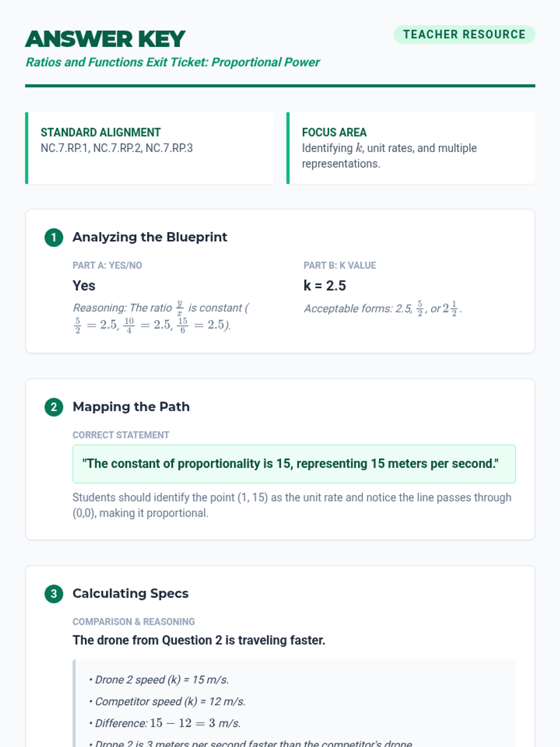Select the NC.7.RP.1, NC.7.RP.2, NC.7.RP.3 standards text
The image size is (560, 747).
tap(117, 148)
